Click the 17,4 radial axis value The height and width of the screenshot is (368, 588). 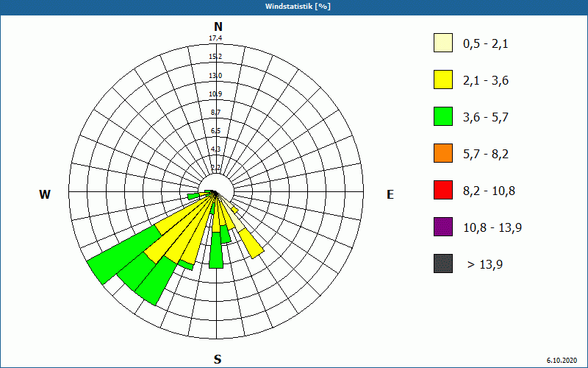(x=215, y=38)
